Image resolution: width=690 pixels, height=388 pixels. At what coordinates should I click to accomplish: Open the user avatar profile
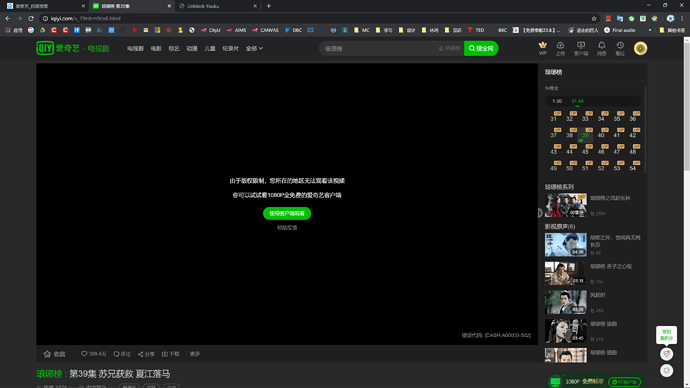click(640, 48)
